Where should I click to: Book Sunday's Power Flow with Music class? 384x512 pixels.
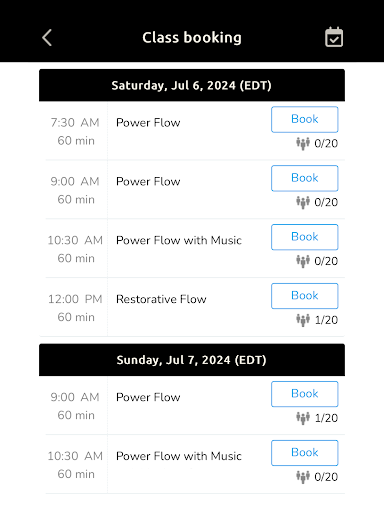tap(305, 453)
